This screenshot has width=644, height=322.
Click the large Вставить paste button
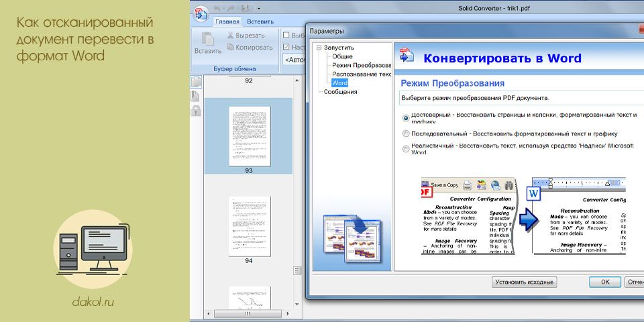point(208,43)
